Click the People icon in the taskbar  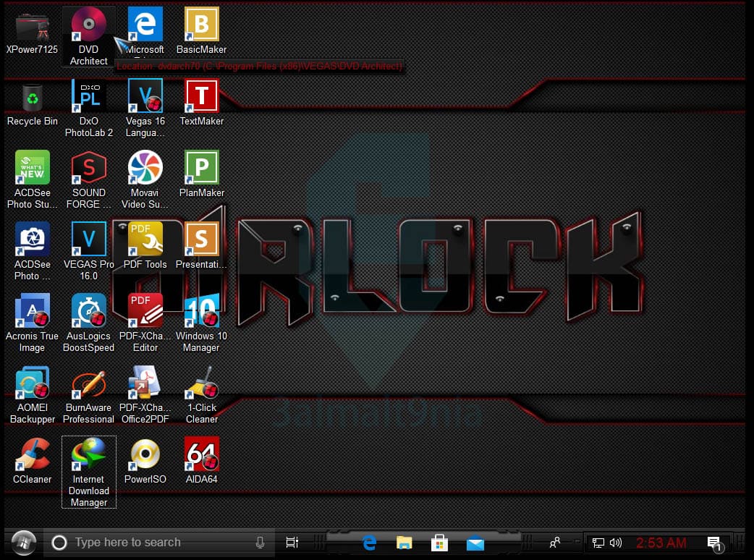click(555, 543)
